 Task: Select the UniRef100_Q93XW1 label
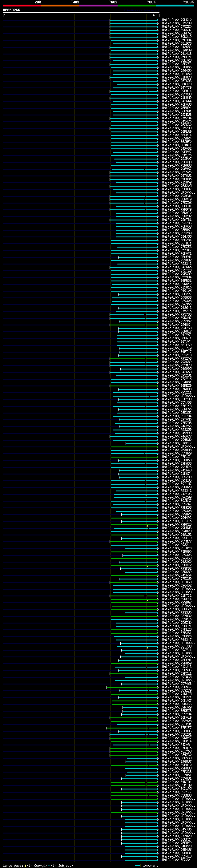[177, 375]
